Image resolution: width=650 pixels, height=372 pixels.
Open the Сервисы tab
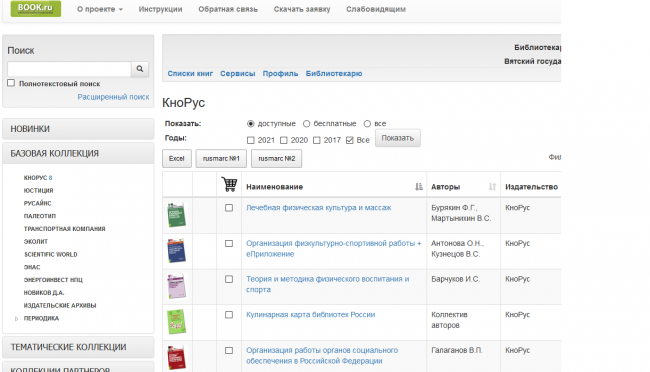coord(238,73)
